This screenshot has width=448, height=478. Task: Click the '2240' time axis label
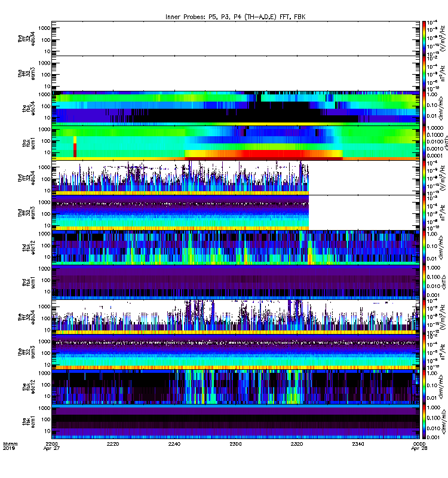[174, 444]
